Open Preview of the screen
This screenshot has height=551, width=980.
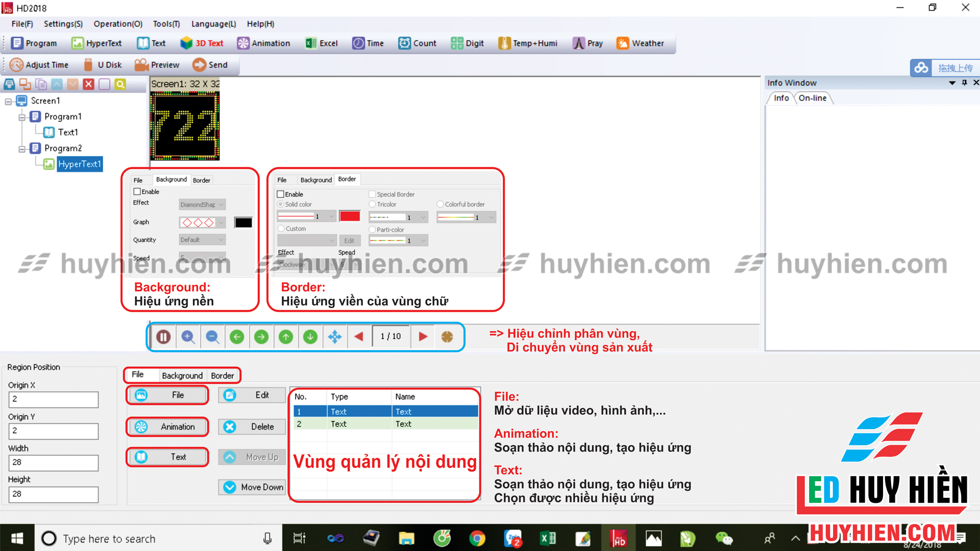click(x=157, y=64)
